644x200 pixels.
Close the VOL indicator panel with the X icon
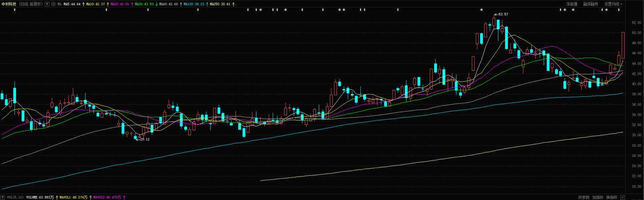622,197
